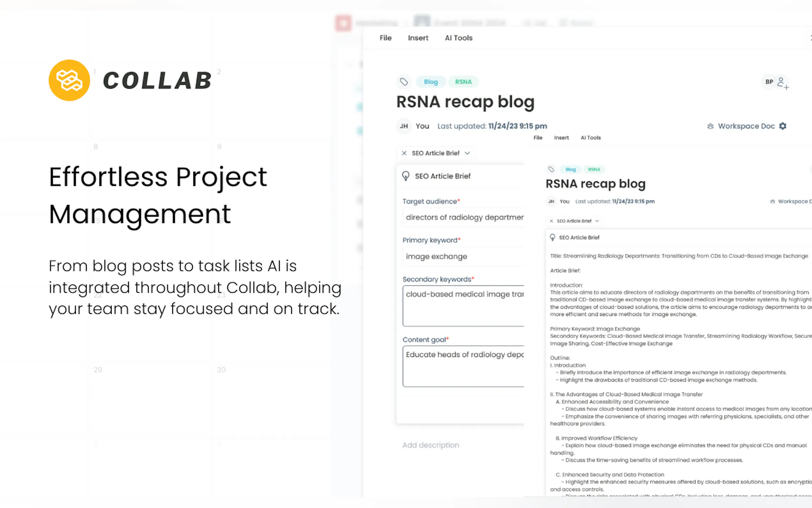Click the Collab logo icon
The image size is (812, 508).
[x=69, y=80]
